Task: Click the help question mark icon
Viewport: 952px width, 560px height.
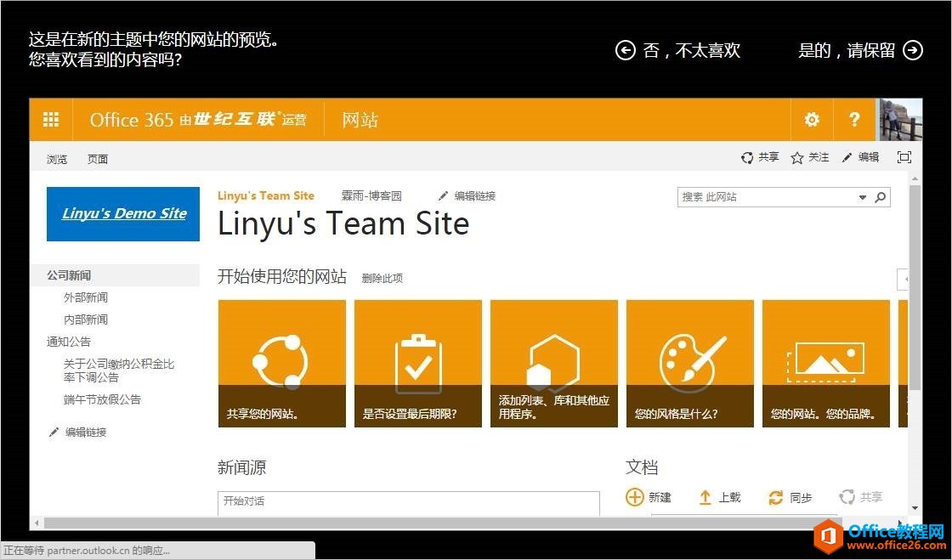Action: (x=854, y=120)
